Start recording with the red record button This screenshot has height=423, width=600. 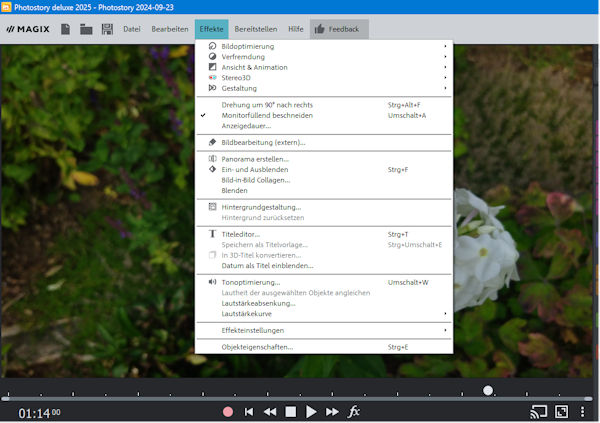click(x=228, y=412)
